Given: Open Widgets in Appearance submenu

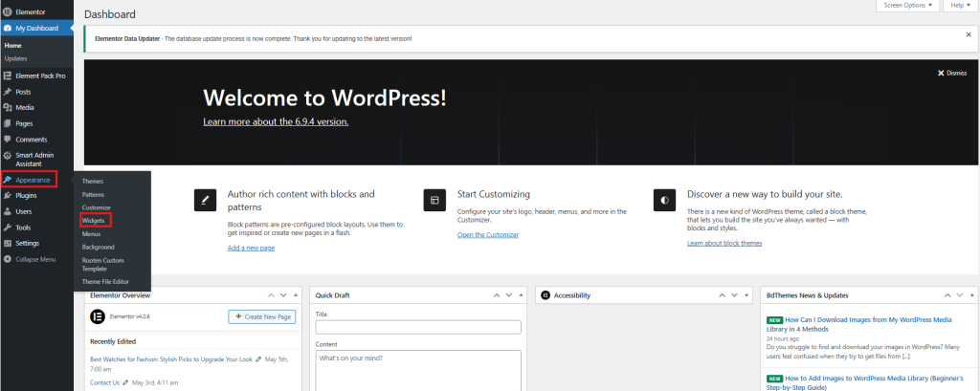Looking at the screenshot, I should (x=93, y=221).
